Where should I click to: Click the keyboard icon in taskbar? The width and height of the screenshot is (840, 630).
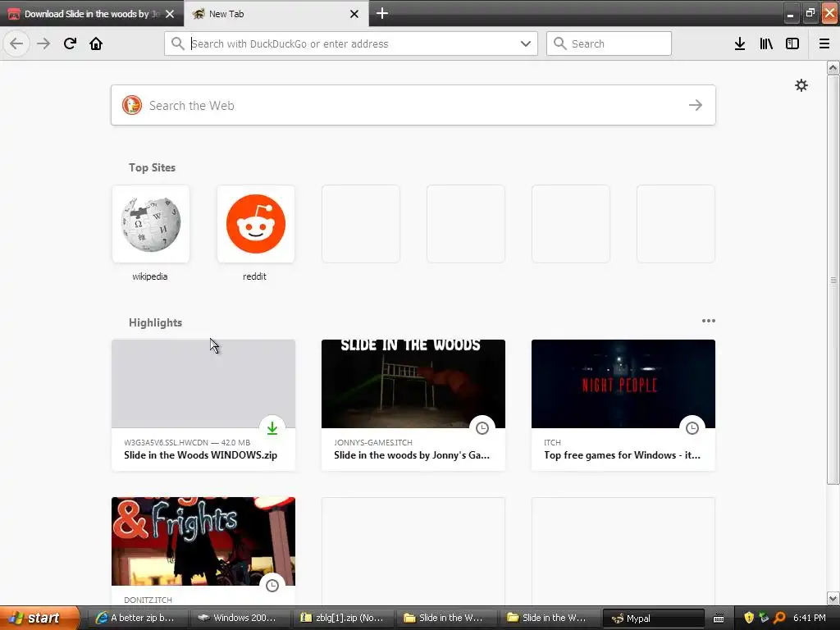pos(719,619)
